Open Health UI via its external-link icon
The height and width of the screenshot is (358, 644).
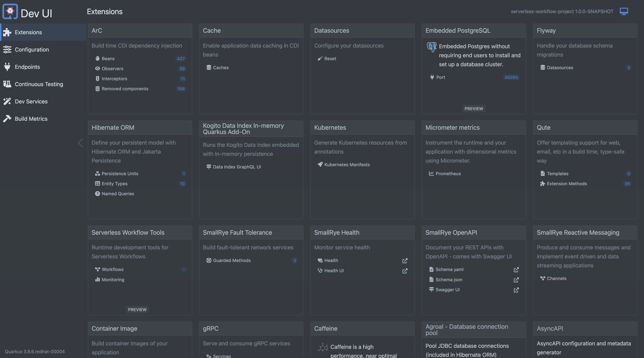[x=405, y=271]
